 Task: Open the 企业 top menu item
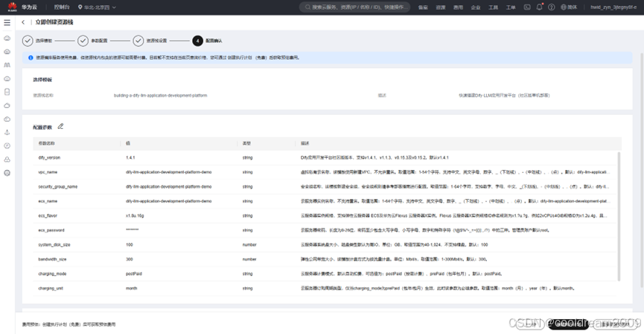[x=476, y=7]
